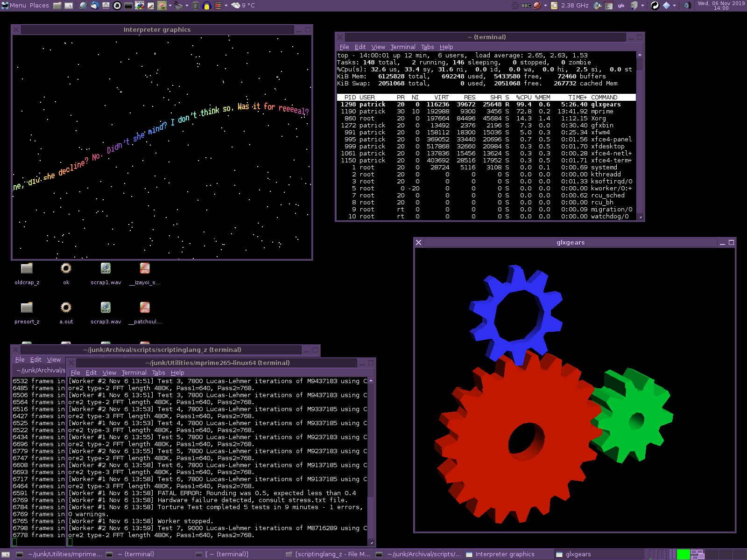Switch to '~ (terminal)' taskbar button
Viewport: 747px width, 560px height.
pyautogui.click(x=149, y=554)
